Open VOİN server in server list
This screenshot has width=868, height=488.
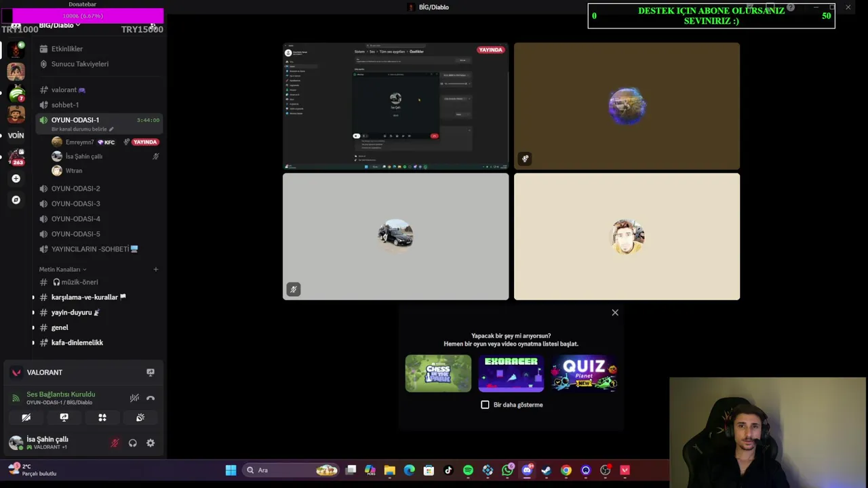pyautogui.click(x=16, y=136)
